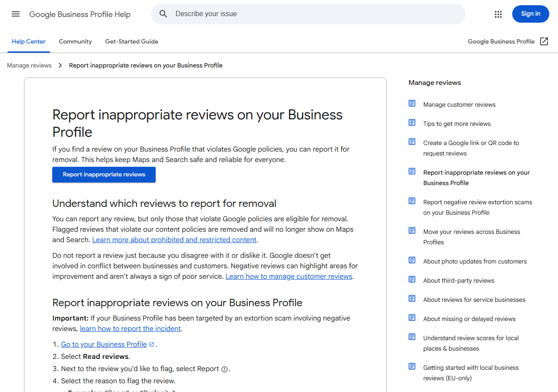Open the hamburger main menu
This screenshot has height=392, width=558.
(16, 14)
